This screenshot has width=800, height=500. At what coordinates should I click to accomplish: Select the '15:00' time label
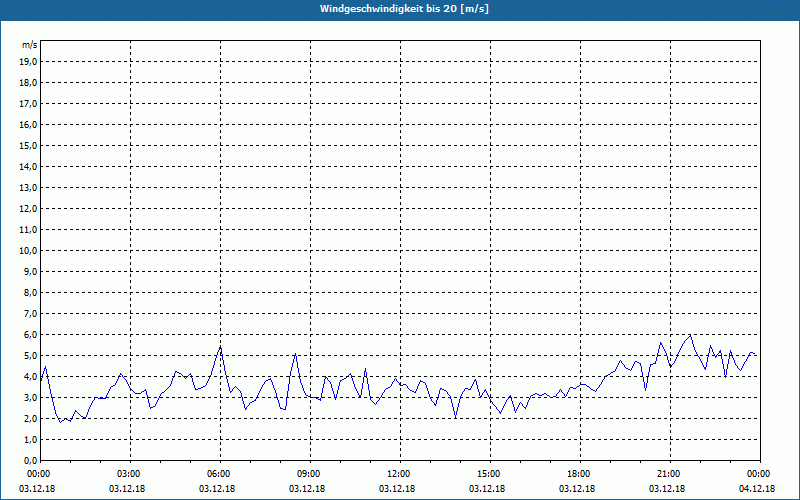tap(491, 474)
